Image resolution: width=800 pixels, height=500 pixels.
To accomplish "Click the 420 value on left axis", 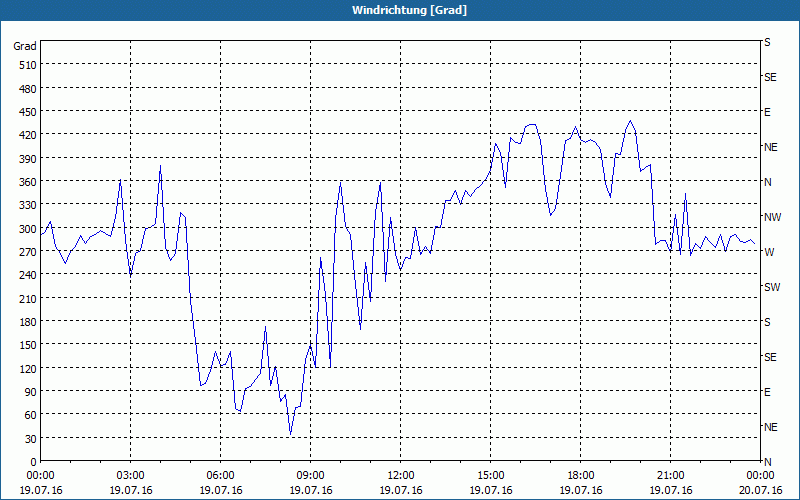I will pyautogui.click(x=28, y=135).
